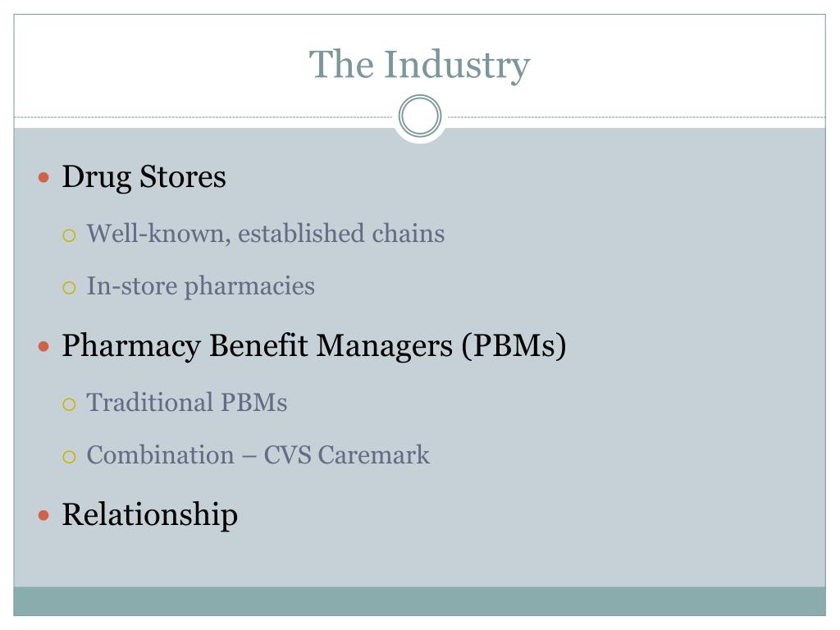
Task: Click the circle ornament below the title
Action: click(x=420, y=116)
